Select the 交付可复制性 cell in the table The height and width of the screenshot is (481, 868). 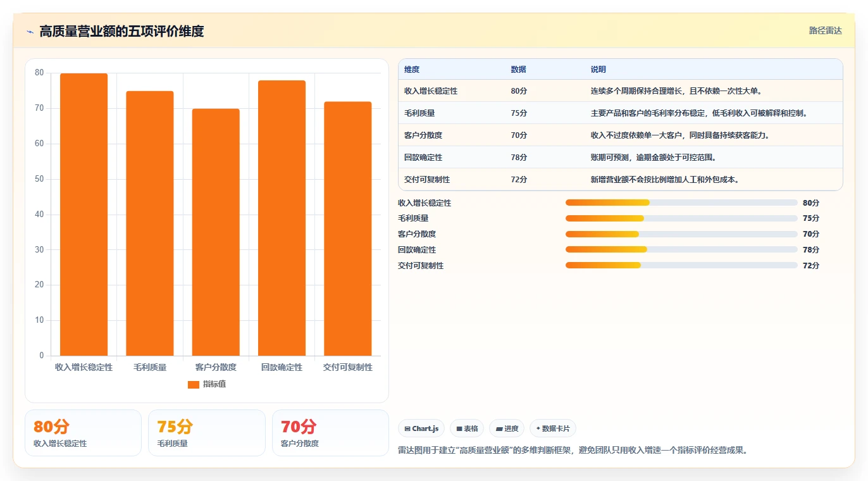click(x=427, y=180)
